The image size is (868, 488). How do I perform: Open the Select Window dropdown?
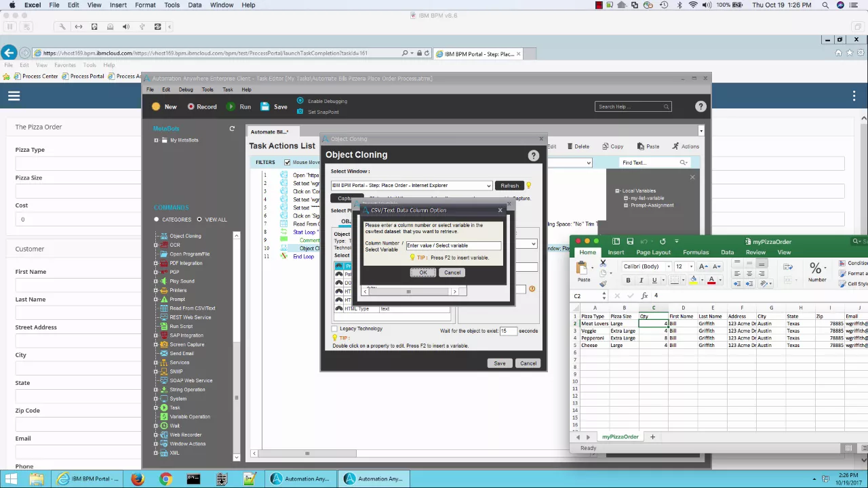[488, 186]
